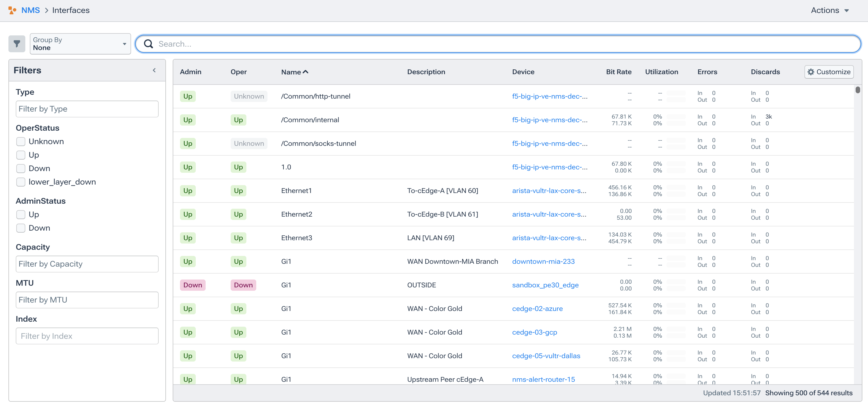Image resolution: width=868 pixels, height=409 pixels.
Task: Collapse the Filters panel with chevron
Action: [154, 70]
